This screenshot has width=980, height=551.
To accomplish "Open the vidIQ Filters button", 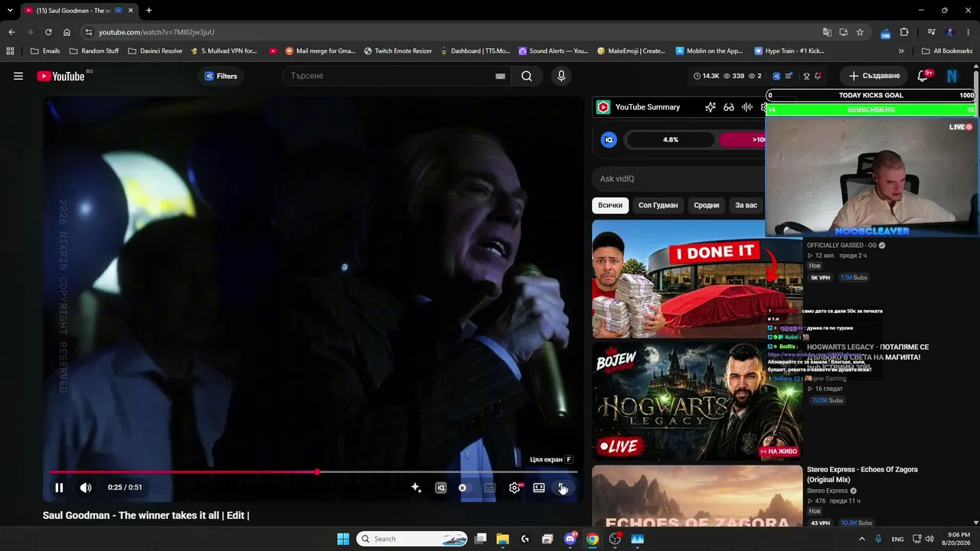I will (221, 76).
